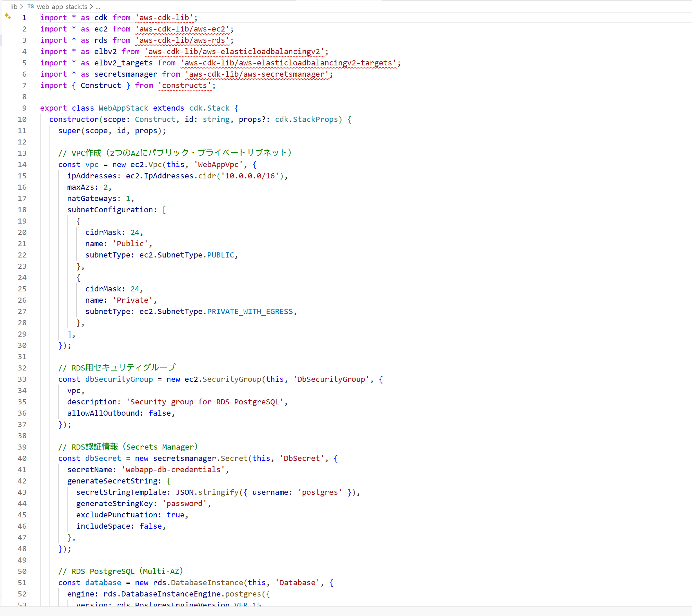
Task: Click the sparkle AI code action icon
Action: (8, 16)
